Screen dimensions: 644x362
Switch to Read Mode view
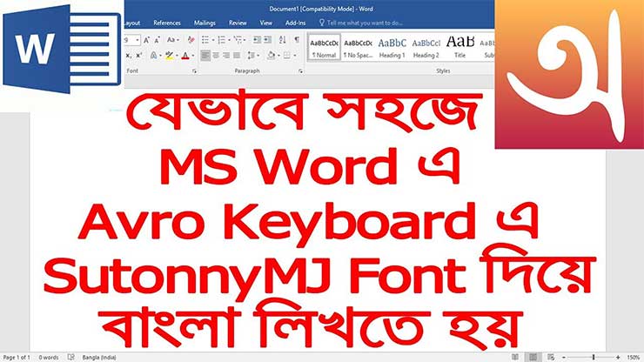point(515,357)
